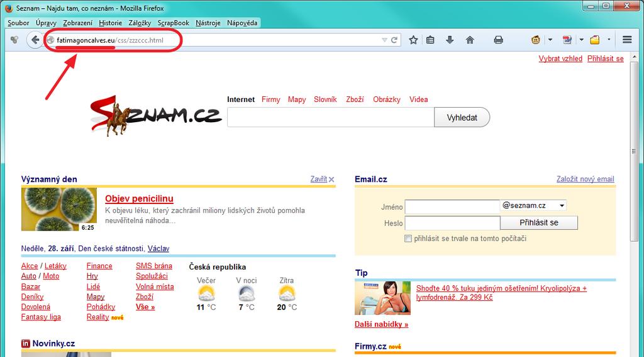
Task: Click the ScrapBook notepad toolbar icon
Action: tap(567, 40)
